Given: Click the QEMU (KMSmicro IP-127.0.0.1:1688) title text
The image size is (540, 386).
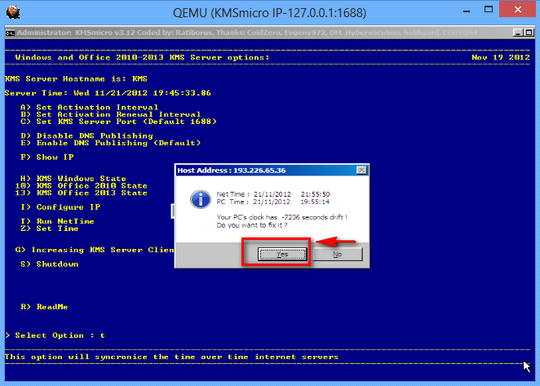Looking at the screenshot, I should coord(269,13).
